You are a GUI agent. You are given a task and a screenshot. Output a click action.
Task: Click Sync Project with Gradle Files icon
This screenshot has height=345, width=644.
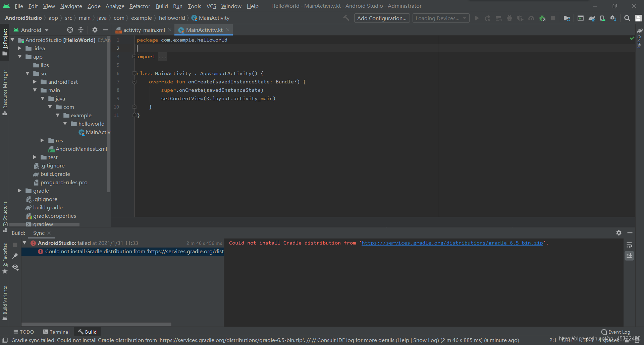click(x=592, y=18)
